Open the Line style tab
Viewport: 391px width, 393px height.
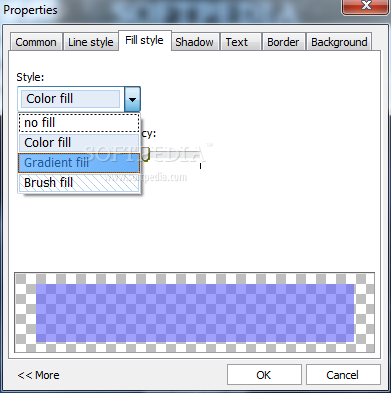click(91, 42)
